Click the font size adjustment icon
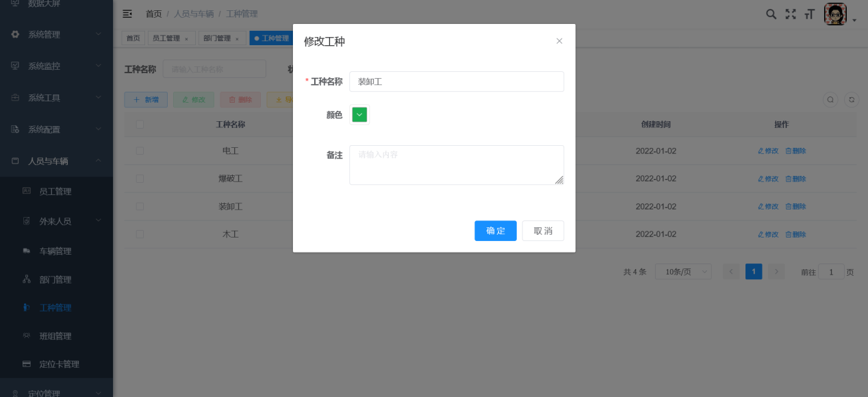This screenshot has height=397, width=868. coord(810,13)
